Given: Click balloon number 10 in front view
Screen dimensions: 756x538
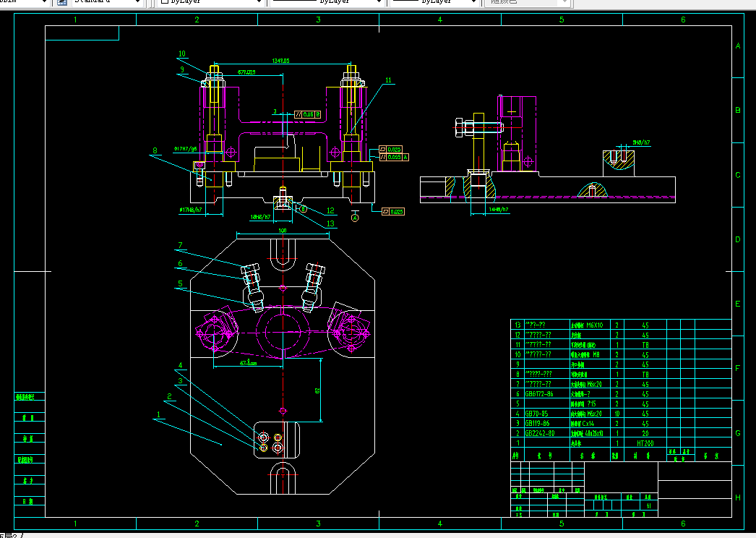Looking at the screenshot, I should click(181, 54).
